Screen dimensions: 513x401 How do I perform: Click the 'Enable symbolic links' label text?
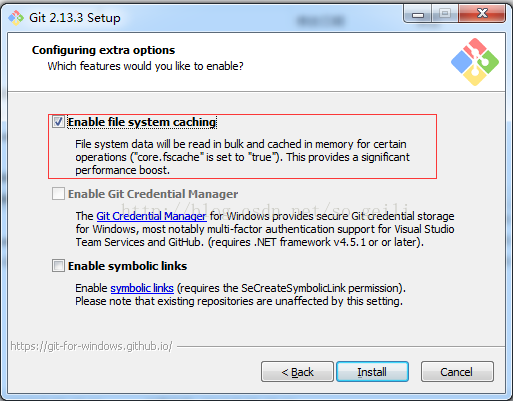pos(127,266)
